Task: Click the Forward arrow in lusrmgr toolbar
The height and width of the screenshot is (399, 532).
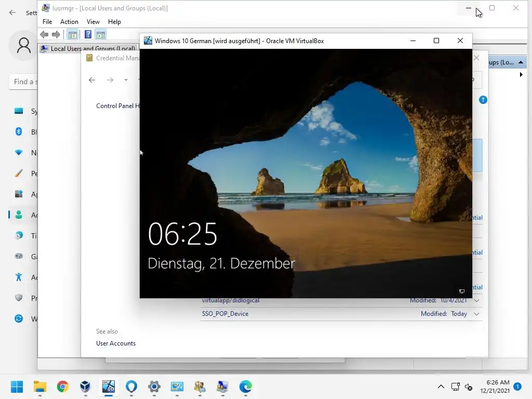Action: (x=56, y=34)
